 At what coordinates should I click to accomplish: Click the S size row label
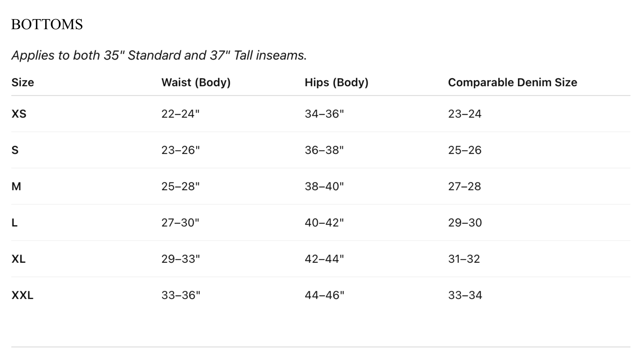[15, 150]
